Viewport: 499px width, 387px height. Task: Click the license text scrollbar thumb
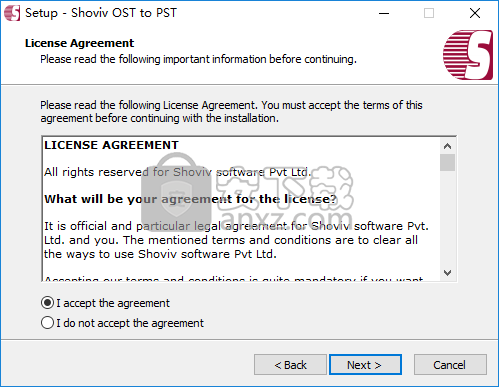coord(447,162)
